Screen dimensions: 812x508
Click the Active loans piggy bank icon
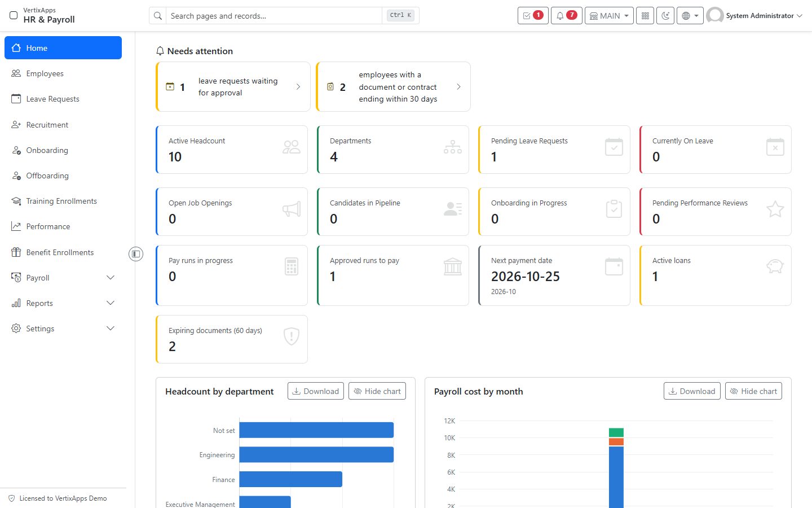(x=775, y=266)
